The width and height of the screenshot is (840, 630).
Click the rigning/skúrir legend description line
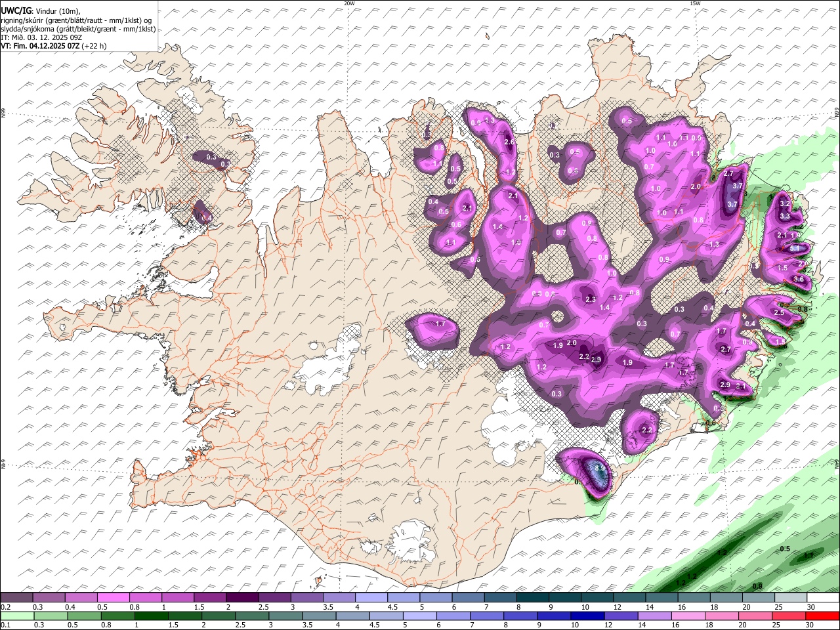(76, 20)
